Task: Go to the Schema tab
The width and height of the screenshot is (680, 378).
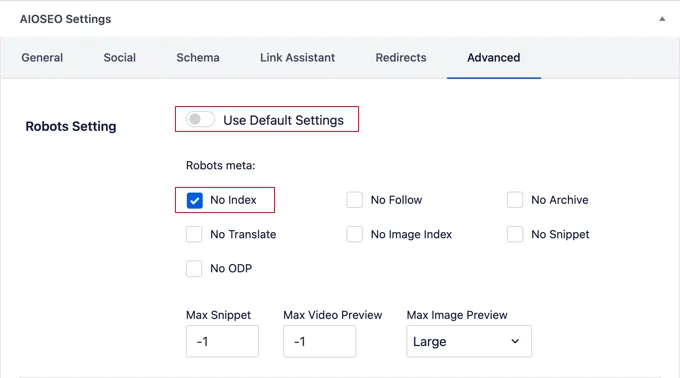Action: 198,58
